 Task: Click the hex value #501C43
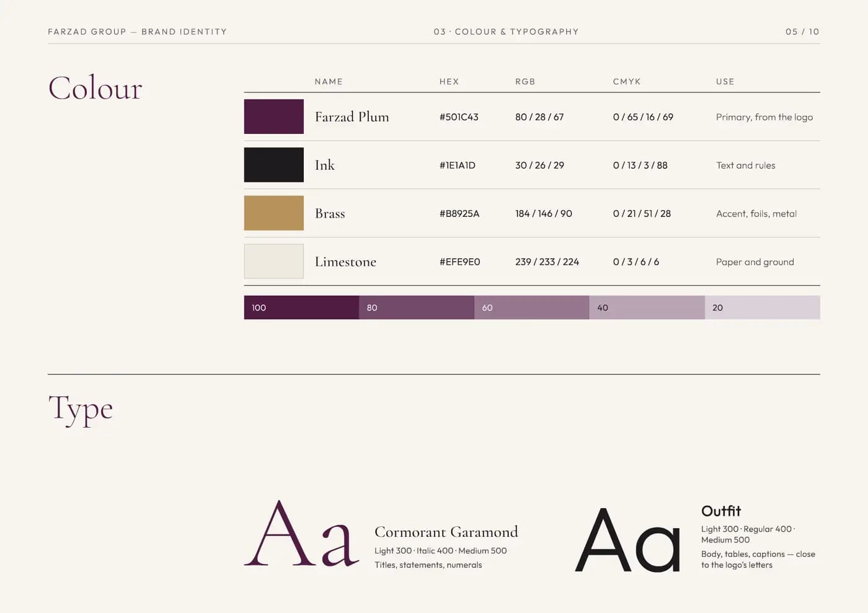coord(459,117)
